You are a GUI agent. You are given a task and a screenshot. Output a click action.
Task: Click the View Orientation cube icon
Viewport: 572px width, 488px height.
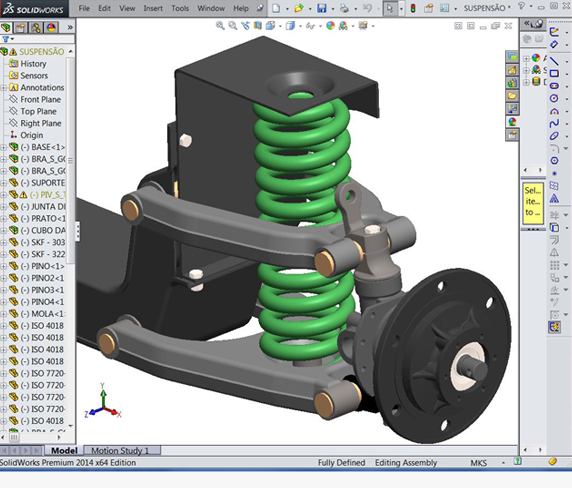click(x=270, y=26)
